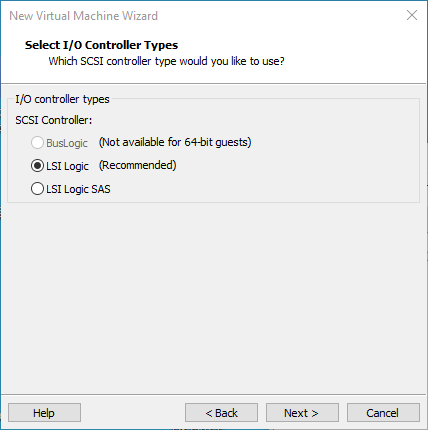Close the wizard with the X icon
Image resolution: width=428 pixels, height=430 pixels.
coord(412,15)
